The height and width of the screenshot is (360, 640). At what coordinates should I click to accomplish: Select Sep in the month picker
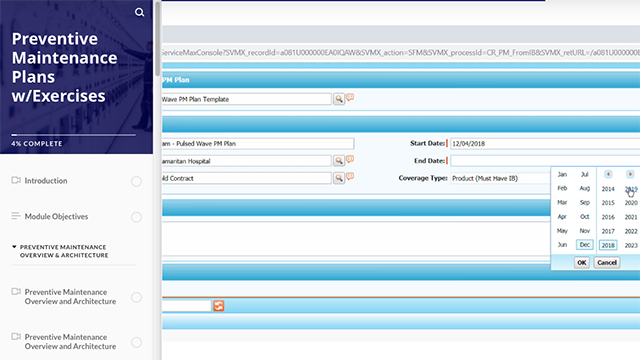click(584, 202)
